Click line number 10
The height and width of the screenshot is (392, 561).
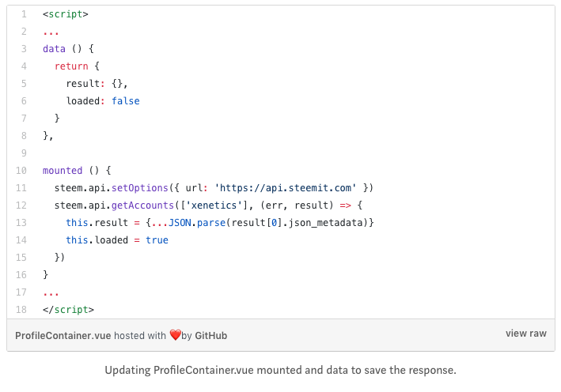(21, 170)
